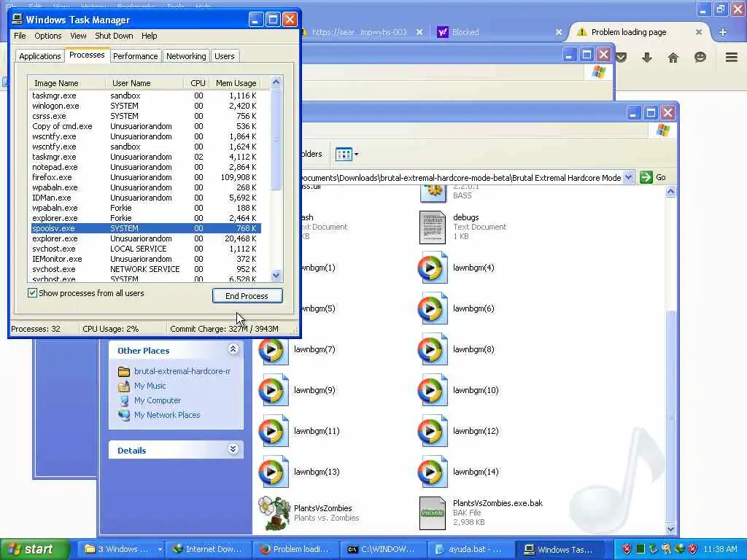Screen dimensions: 747x560
Task: Open Firefox hamburger menu
Action: (x=731, y=58)
